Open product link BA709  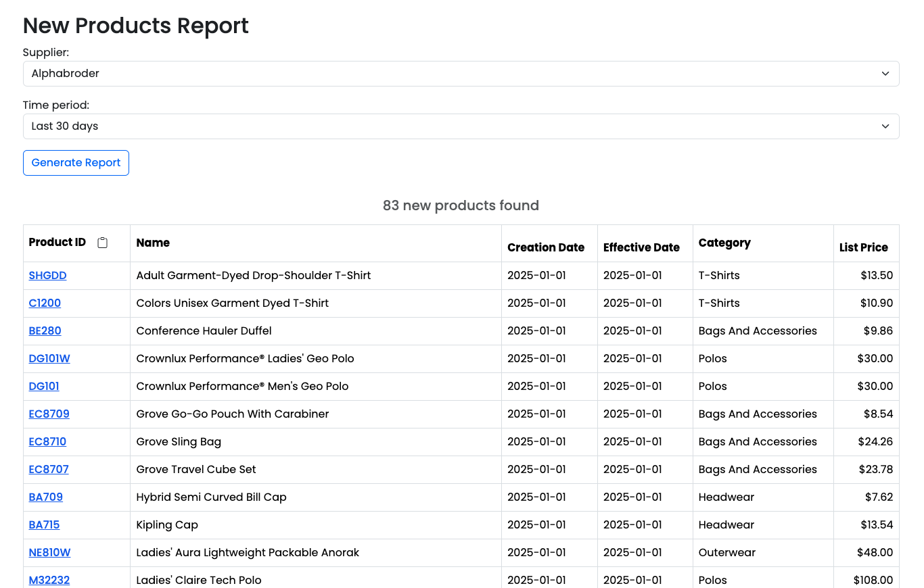point(46,497)
